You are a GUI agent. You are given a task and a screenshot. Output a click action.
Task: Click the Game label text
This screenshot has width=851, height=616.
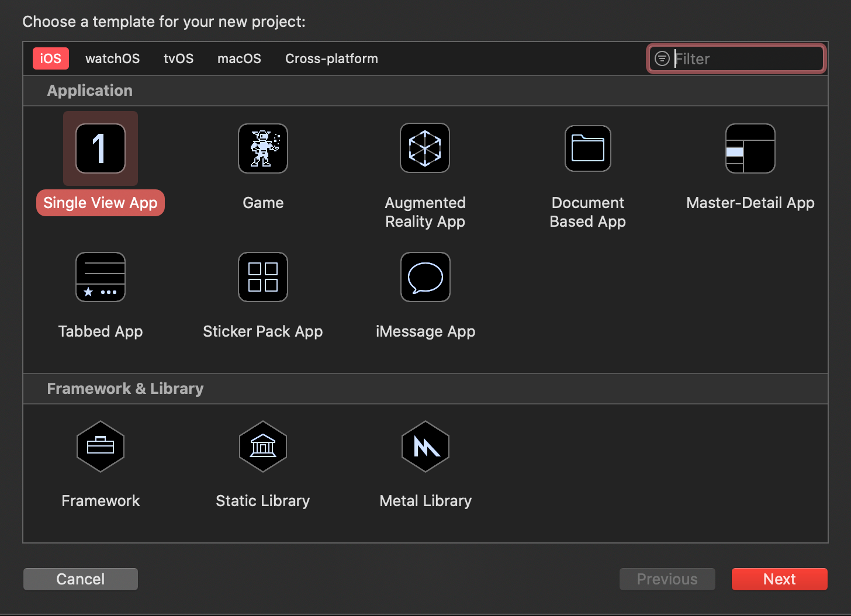[x=263, y=203]
